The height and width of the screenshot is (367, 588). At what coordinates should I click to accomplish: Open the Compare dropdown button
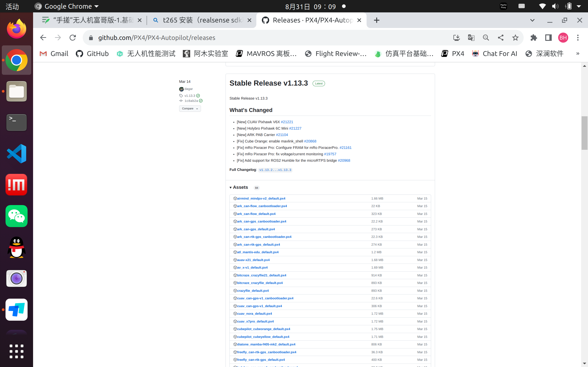point(190,108)
